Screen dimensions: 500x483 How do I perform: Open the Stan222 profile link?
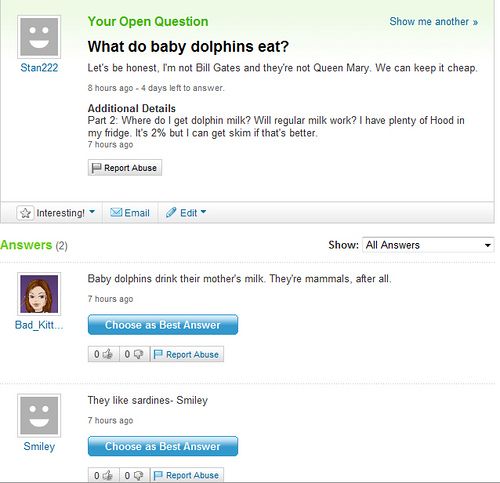pyautogui.click(x=39, y=68)
